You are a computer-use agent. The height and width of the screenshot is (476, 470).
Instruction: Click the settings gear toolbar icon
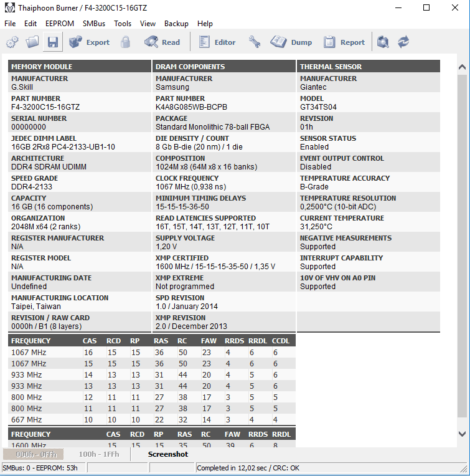[12, 42]
